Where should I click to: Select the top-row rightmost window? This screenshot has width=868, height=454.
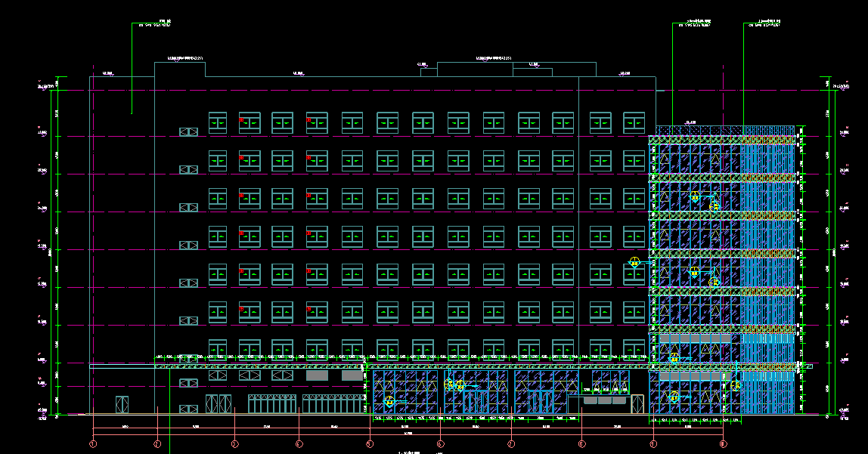(x=634, y=123)
